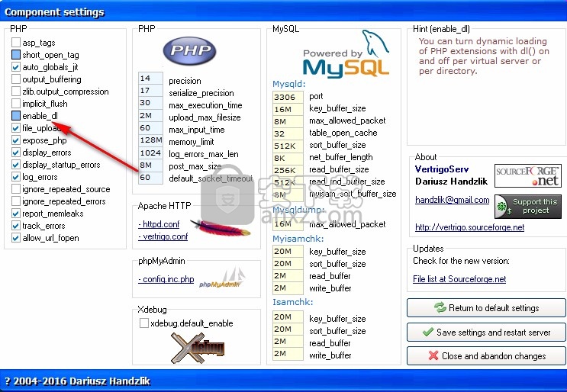The width and height of the screenshot is (567, 392).
Task: Enable the asp_tags checkbox
Action: coord(15,43)
